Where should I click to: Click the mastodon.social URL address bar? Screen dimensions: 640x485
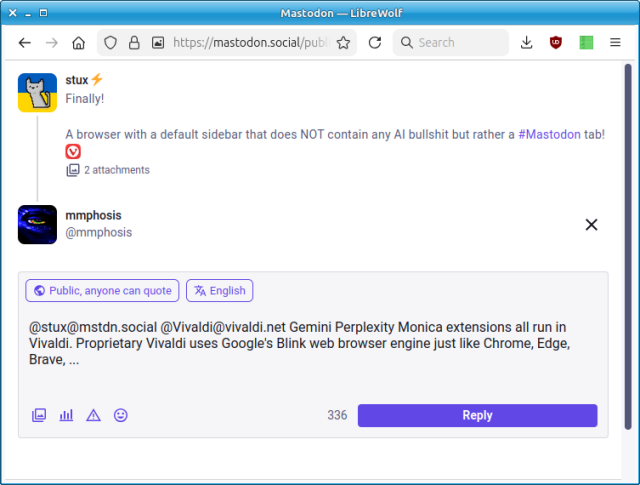[x=251, y=42]
